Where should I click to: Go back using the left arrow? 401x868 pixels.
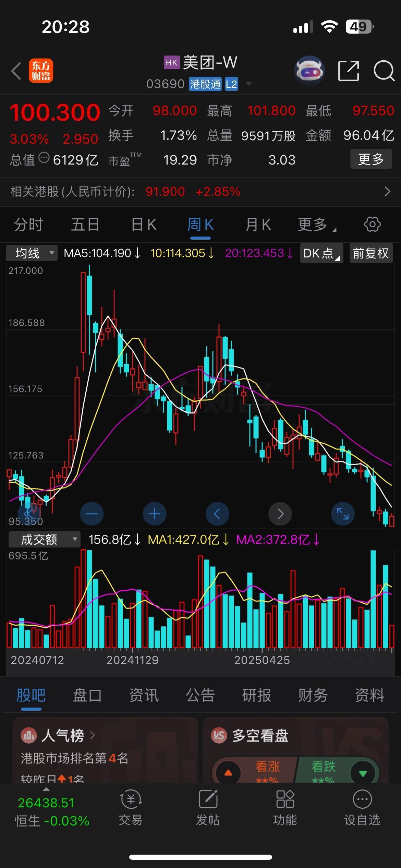(16, 71)
